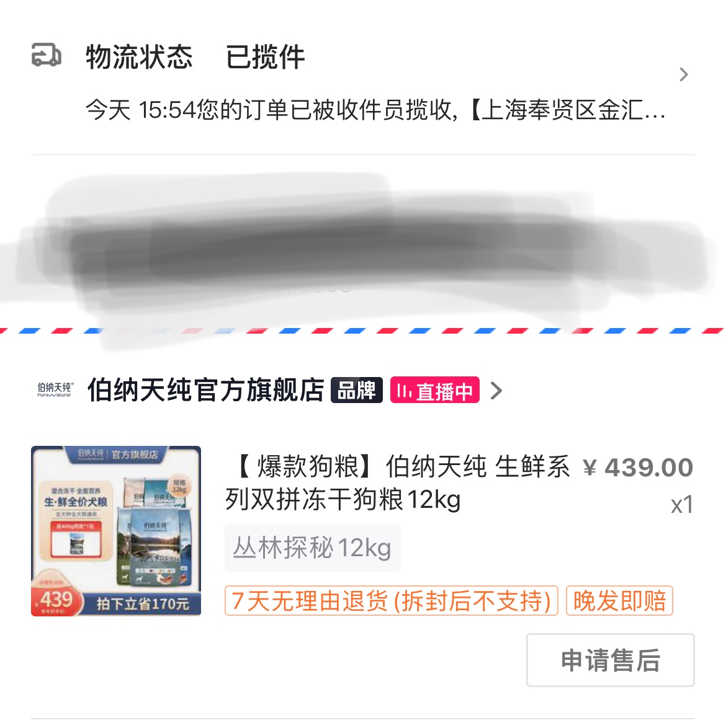Tap the ¥439.00 price label
Screen dimensions: 726x728
tap(639, 467)
